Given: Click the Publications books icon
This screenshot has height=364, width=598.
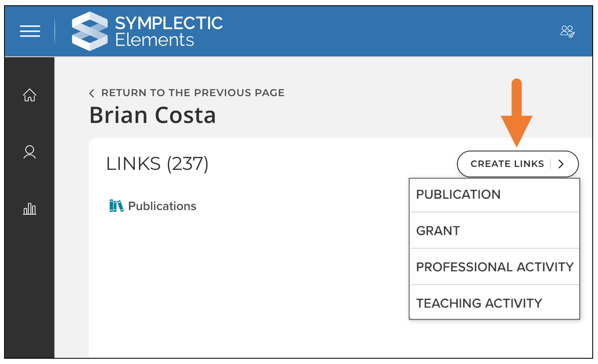Looking at the screenshot, I should coord(116,206).
